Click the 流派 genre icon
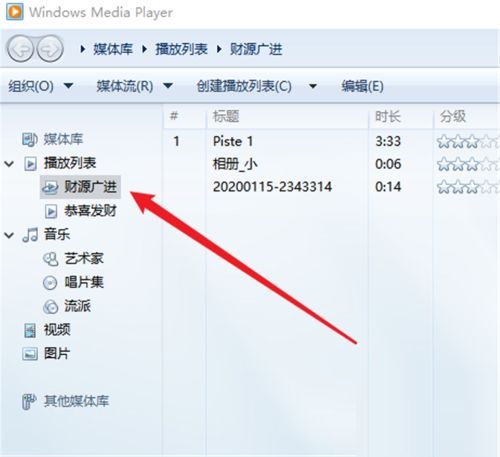The image size is (500, 457). (51, 306)
